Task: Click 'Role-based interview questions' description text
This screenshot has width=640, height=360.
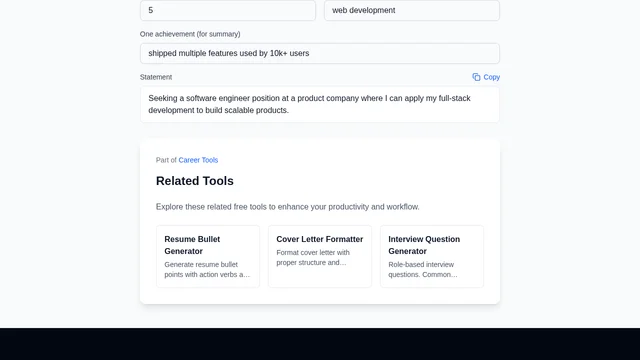Action: 422,269
